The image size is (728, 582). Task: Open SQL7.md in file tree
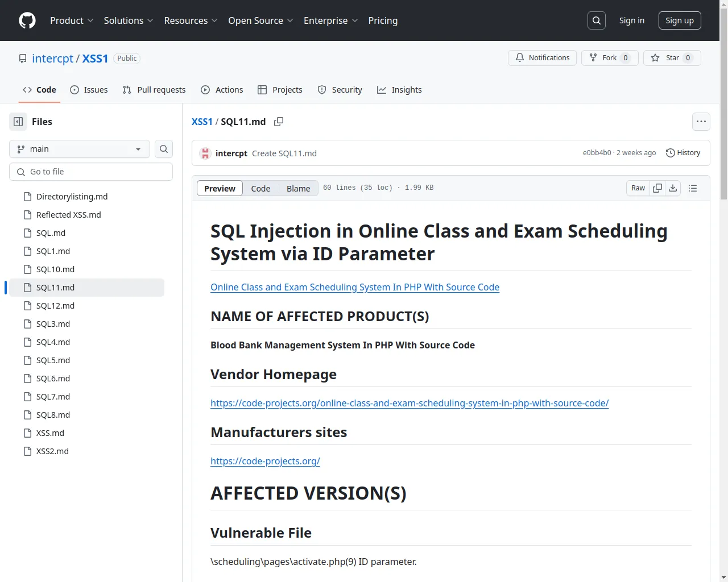point(86,397)
